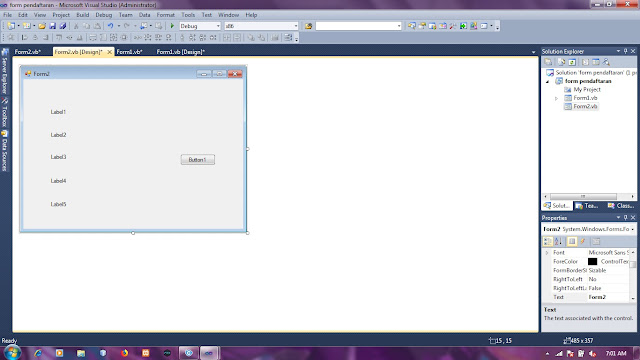The image size is (640, 360).
Task: Click the ForeColor black color swatch
Action: pos(592,262)
